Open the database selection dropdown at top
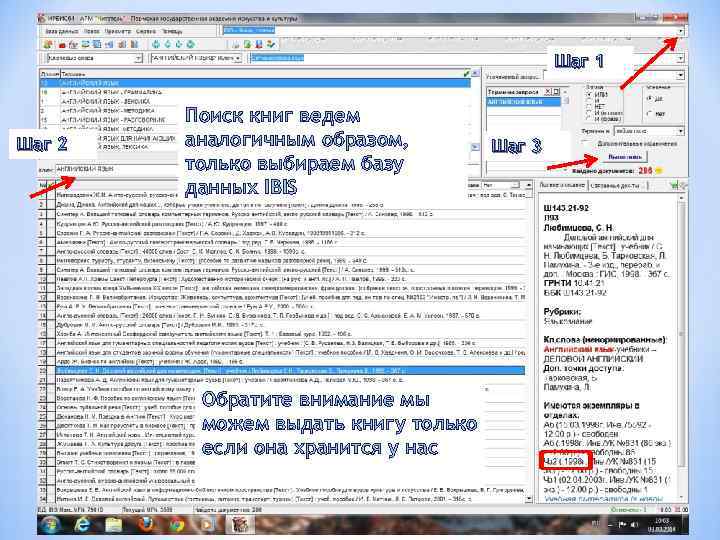The width and height of the screenshot is (720, 540). tap(681, 31)
